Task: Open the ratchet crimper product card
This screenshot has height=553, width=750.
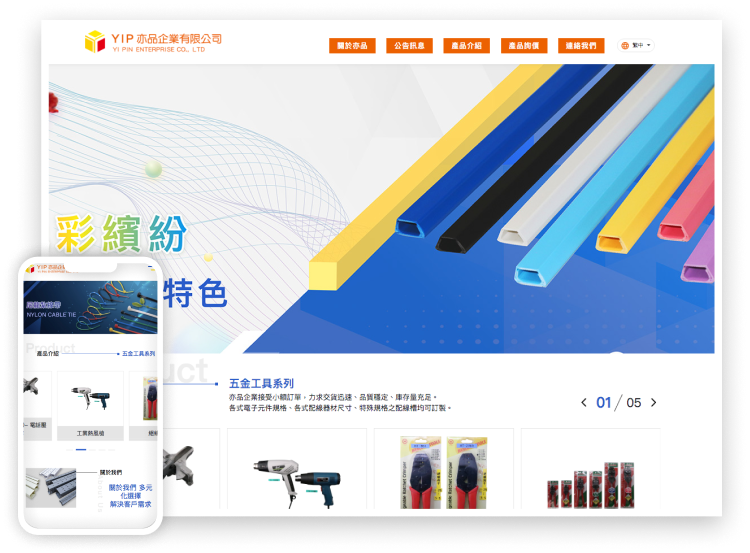Action: pyautogui.click(x=443, y=469)
